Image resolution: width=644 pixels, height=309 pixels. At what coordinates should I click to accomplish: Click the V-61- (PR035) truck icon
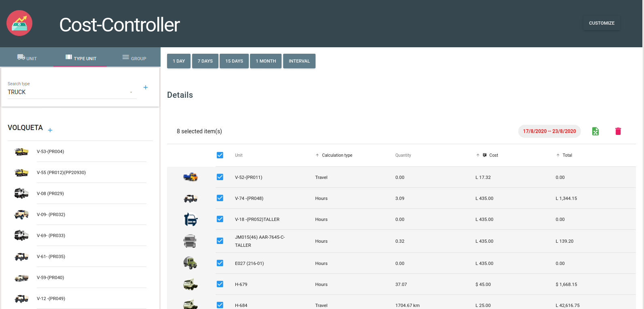21,256
